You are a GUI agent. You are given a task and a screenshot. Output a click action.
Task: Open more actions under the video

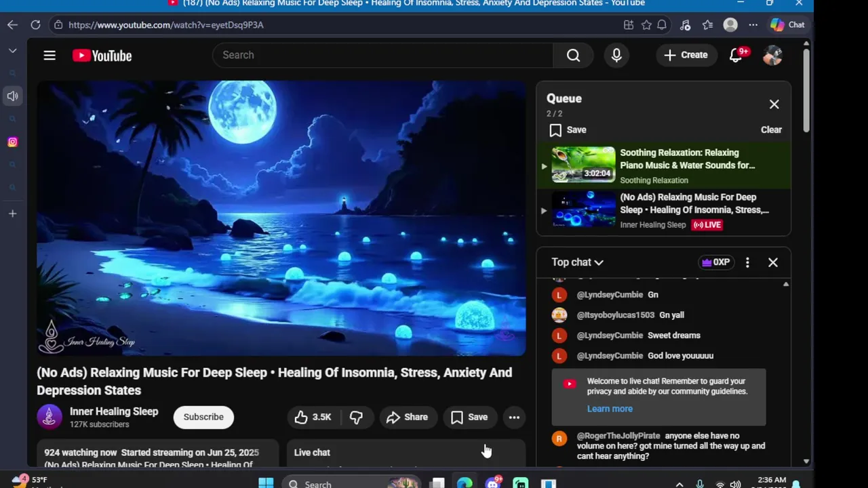click(x=514, y=417)
